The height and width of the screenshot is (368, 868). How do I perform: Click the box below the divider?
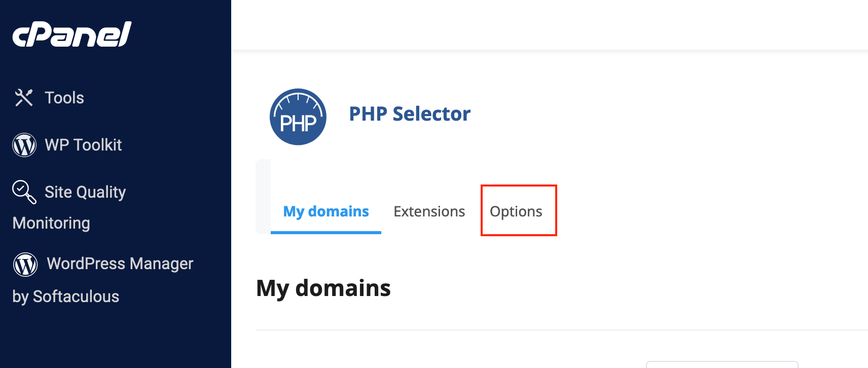pos(722,364)
